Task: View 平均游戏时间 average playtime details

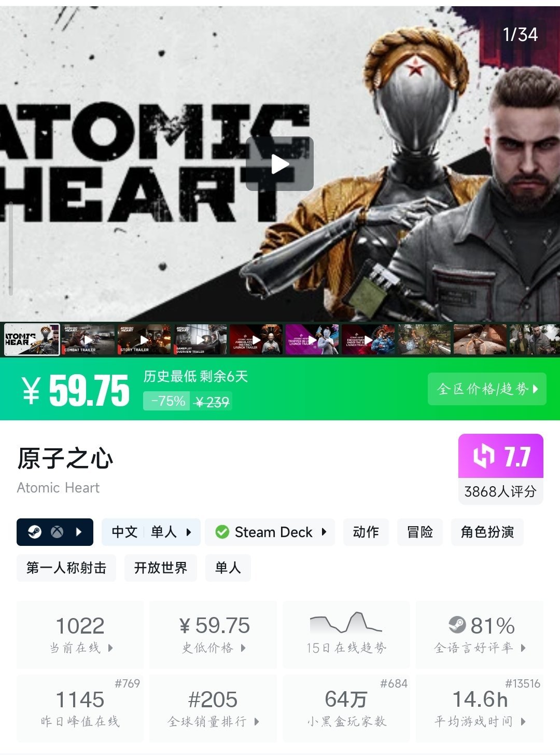Action: (480, 708)
